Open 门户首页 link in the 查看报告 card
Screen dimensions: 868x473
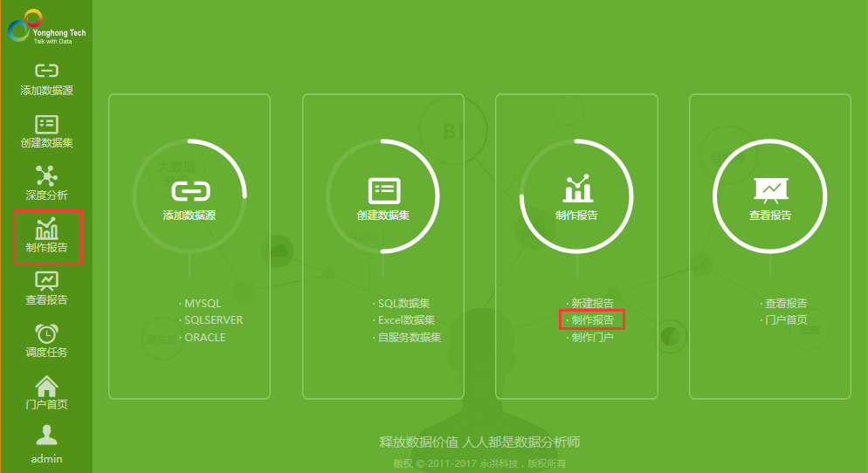coord(786,320)
